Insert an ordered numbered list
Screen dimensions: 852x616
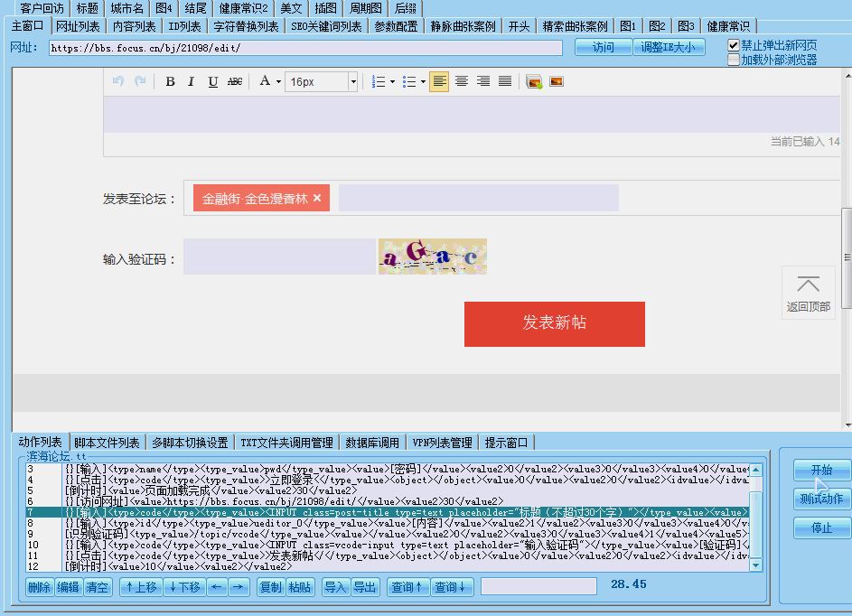[379, 81]
